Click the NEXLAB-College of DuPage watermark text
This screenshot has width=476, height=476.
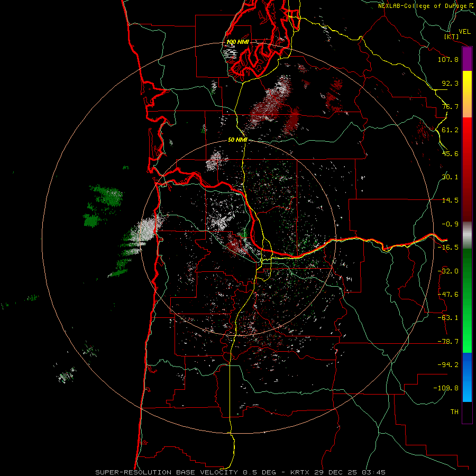(x=427, y=6)
